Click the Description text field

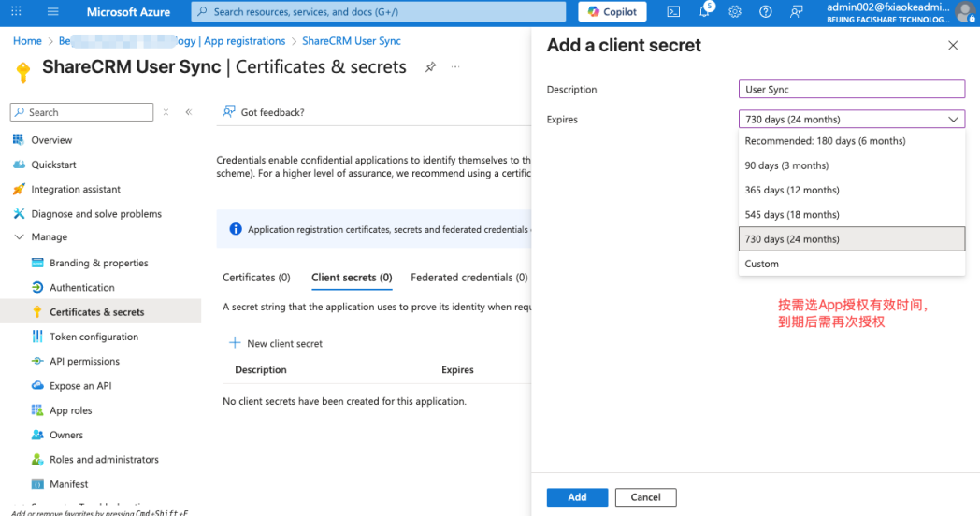(x=851, y=90)
